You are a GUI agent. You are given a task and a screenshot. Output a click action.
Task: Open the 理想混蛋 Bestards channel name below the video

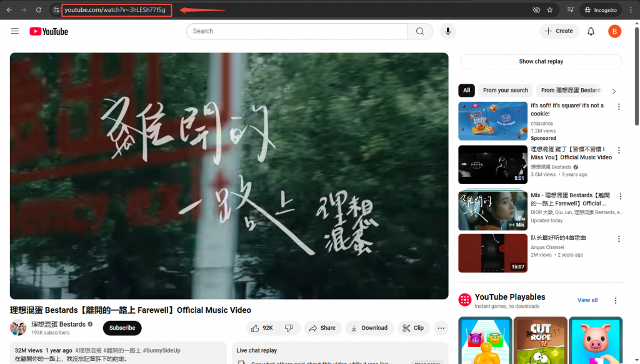pos(58,324)
